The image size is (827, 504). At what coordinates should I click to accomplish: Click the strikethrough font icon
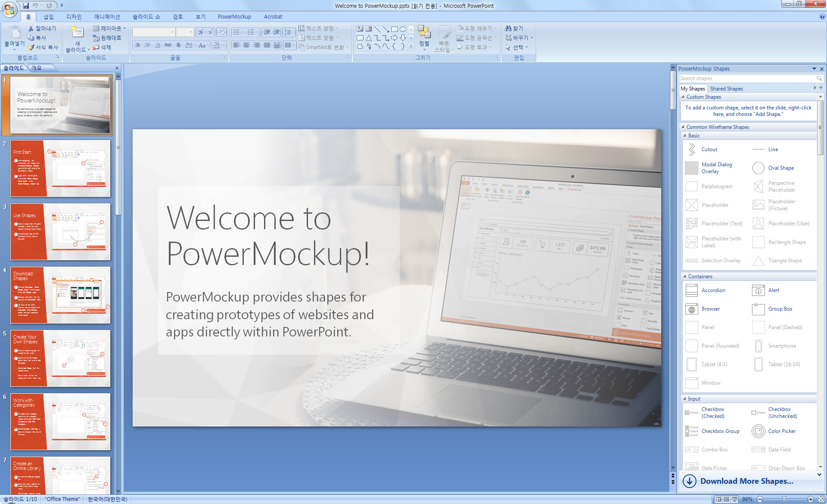tap(168, 45)
